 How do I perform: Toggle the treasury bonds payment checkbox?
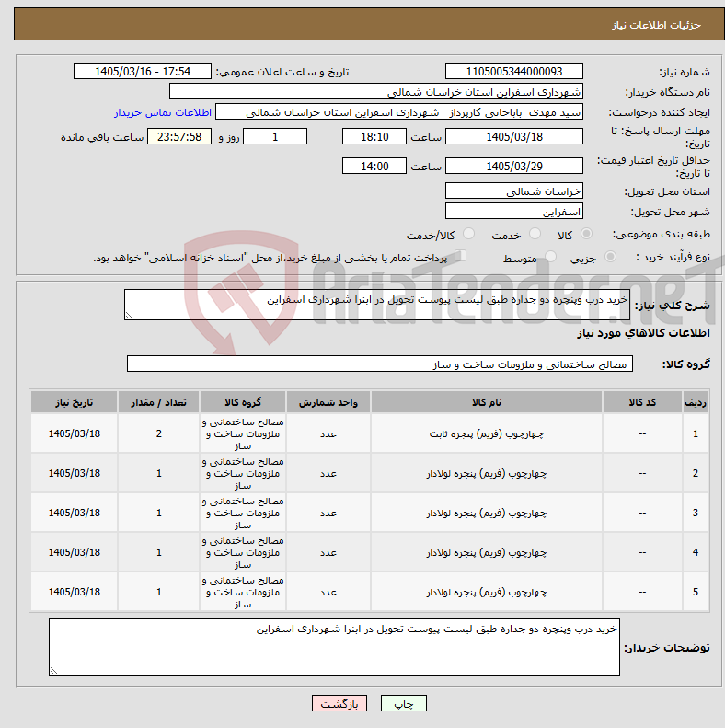pos(460,255)
